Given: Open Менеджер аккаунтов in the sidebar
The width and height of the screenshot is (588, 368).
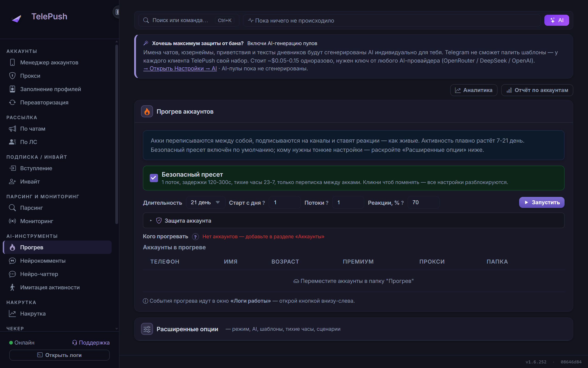Looking at the screenshot, I should [x=57, y=62].
